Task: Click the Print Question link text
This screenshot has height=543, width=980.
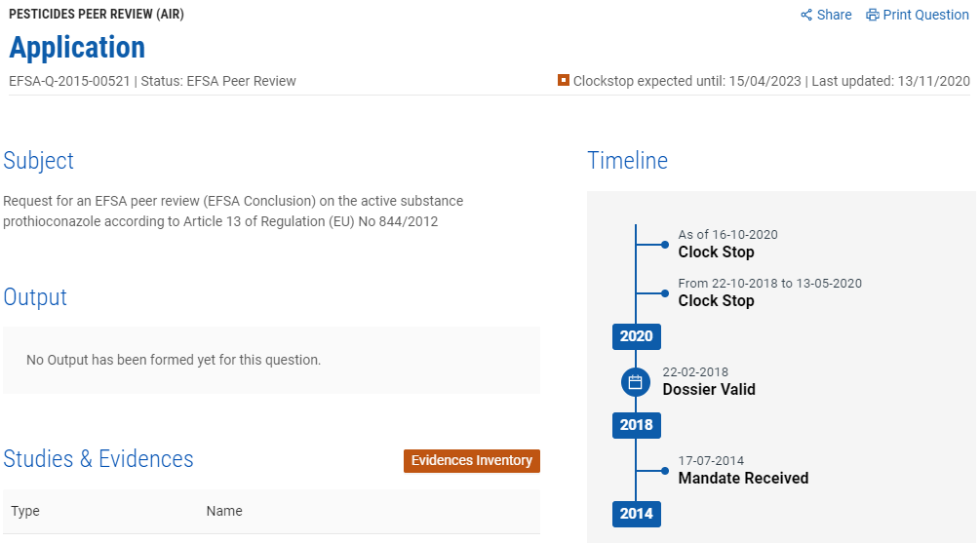Action: click(925, 15)
